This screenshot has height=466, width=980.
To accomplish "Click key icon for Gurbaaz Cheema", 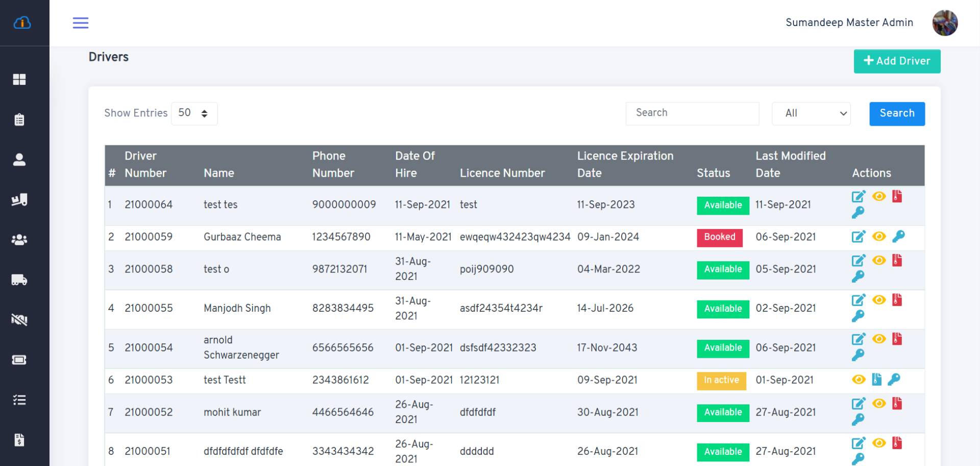I will (x=898, y=237).
